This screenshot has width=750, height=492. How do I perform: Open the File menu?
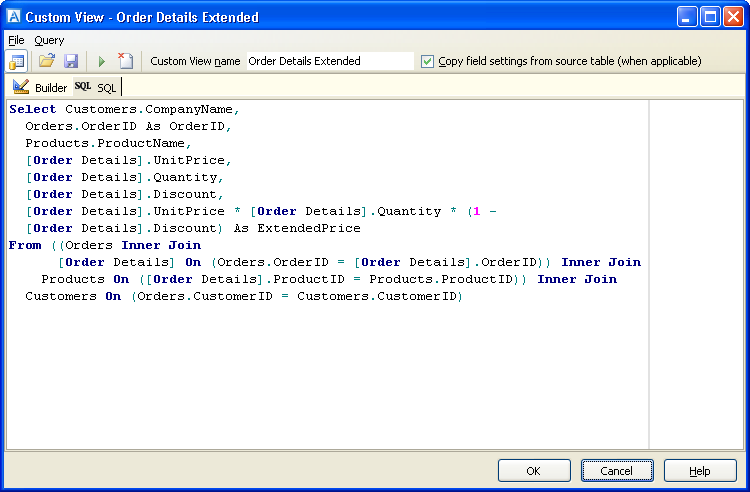click(x=16, y=40)
